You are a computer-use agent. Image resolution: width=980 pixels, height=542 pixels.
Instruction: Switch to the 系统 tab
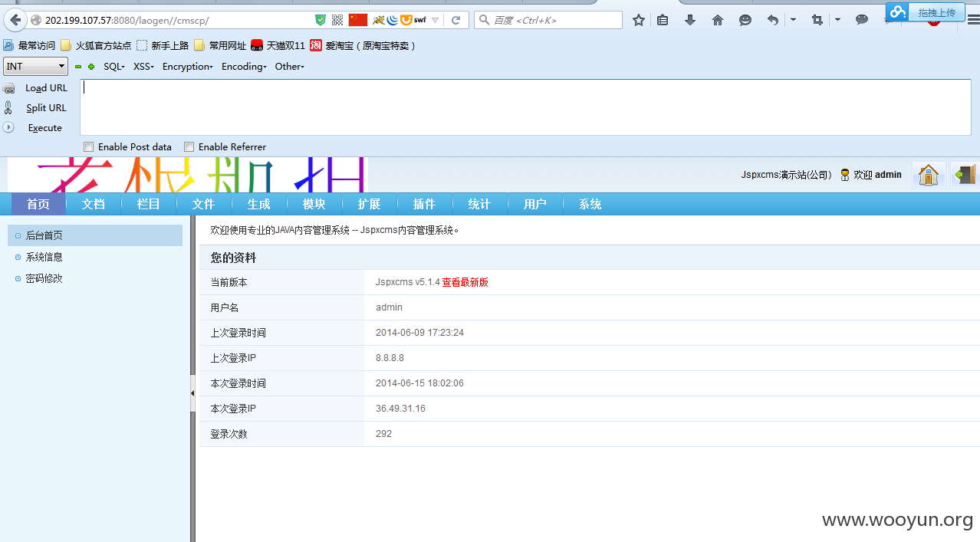pyautogui.click(x=590, y=204)
